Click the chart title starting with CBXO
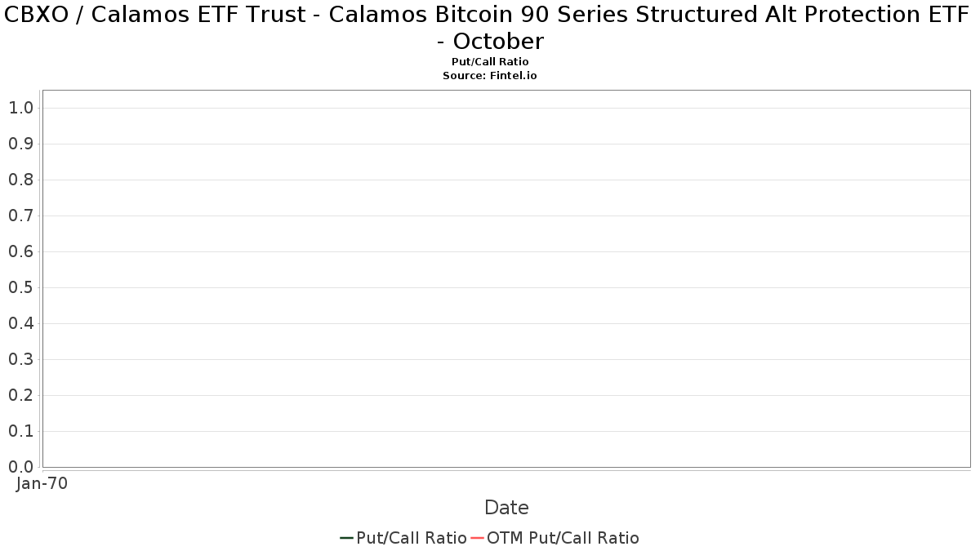The image size is (980, 551). (490, 16)
